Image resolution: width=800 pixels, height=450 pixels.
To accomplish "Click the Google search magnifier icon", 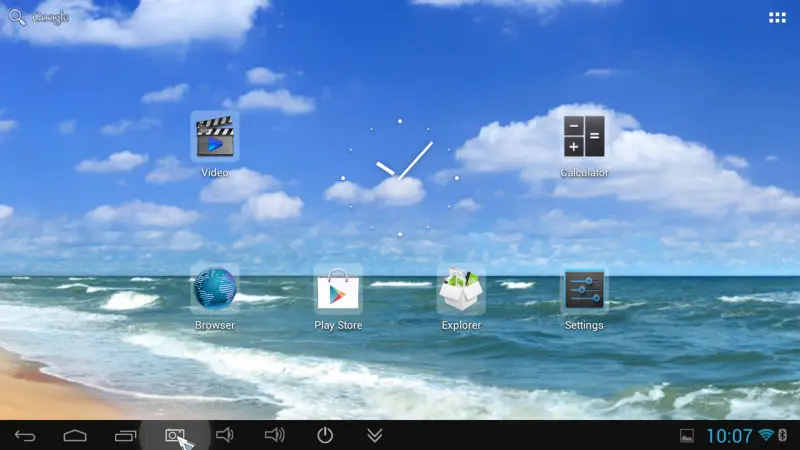I will [x=17, y=17].
